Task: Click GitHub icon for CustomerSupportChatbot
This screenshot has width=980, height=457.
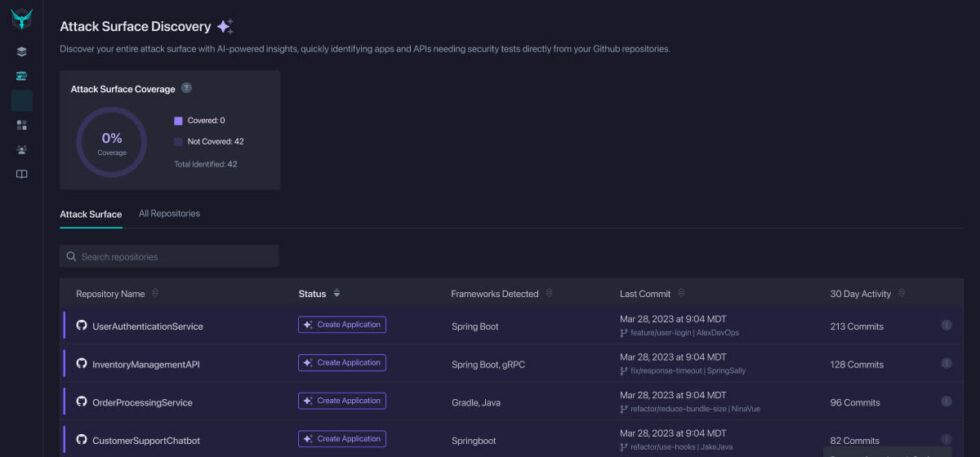Action: point(81,439)
